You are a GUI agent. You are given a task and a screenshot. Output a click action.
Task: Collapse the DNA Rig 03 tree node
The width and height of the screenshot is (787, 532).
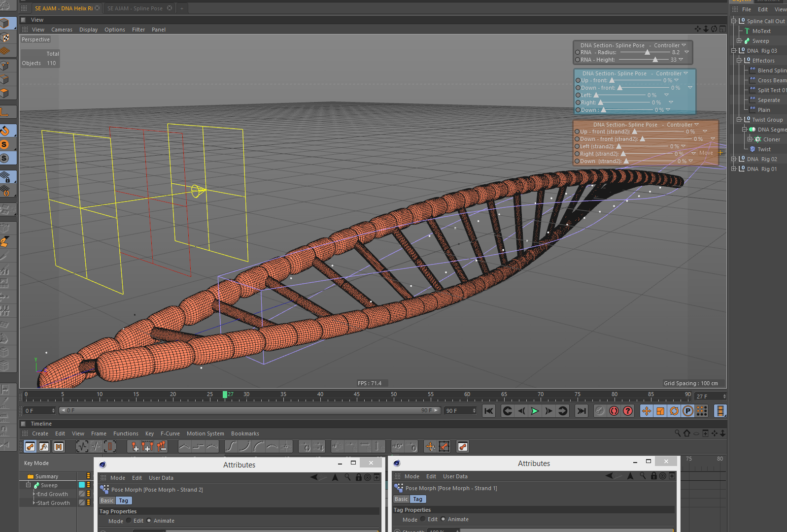[x=734, y=51]
